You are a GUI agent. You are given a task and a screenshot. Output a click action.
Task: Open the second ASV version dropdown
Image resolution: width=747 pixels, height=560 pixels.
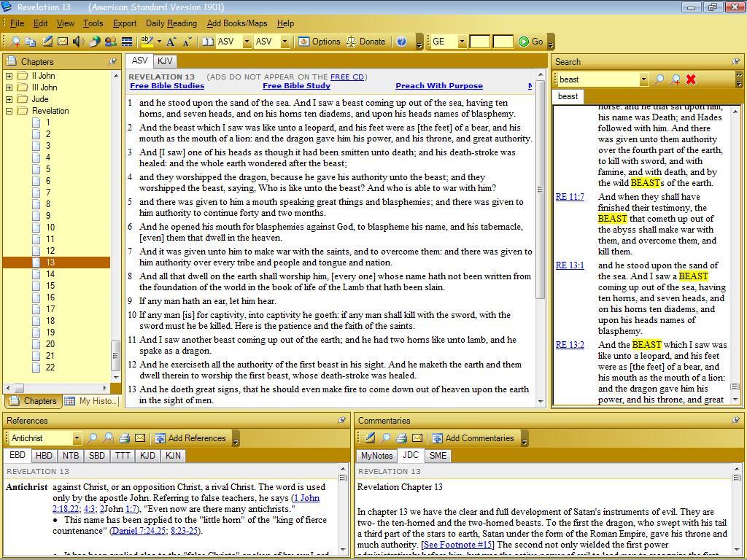(285, 42)
